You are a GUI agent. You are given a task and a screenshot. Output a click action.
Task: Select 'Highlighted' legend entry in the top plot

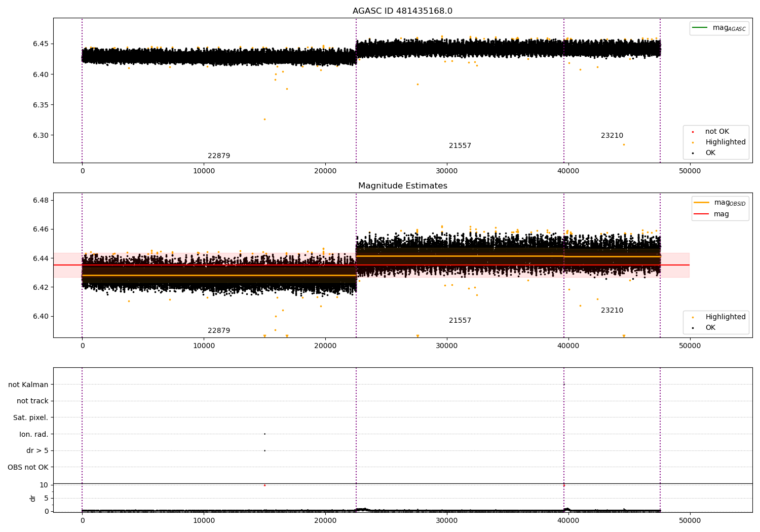726,142
